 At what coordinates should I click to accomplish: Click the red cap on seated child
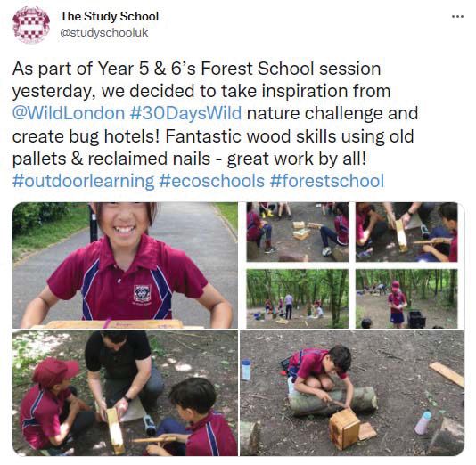click(x=54, y=372)
